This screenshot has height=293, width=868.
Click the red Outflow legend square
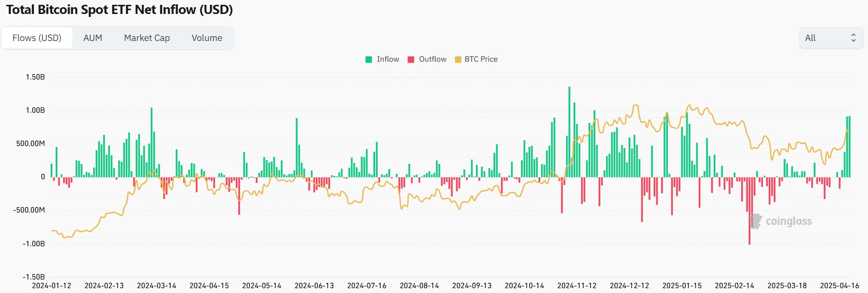(411, 59)
